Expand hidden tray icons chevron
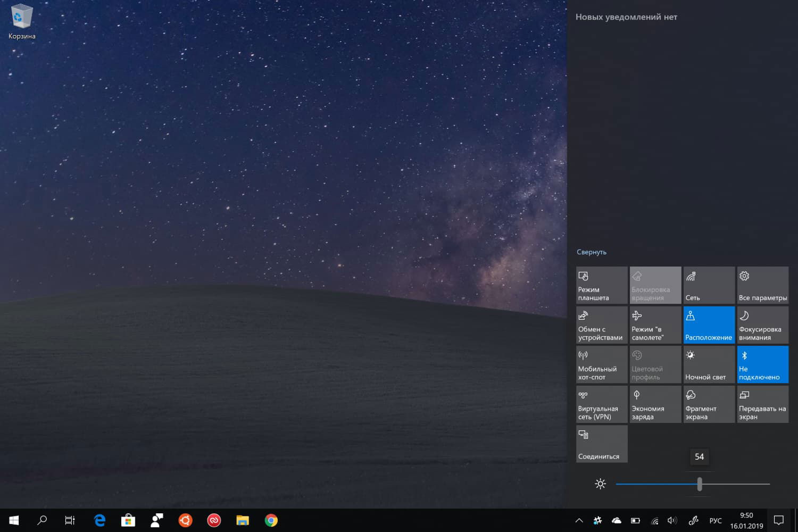798x532 pixels. 579,520
